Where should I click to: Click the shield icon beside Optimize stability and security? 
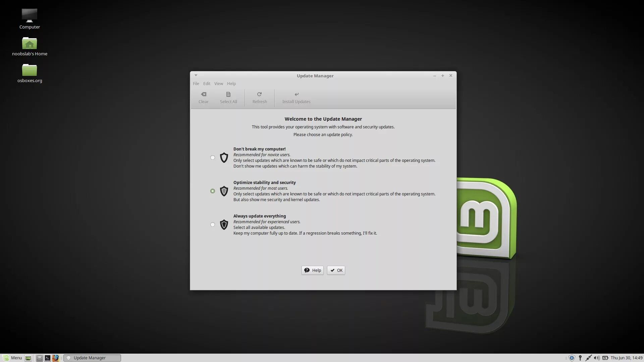[224, 191]
